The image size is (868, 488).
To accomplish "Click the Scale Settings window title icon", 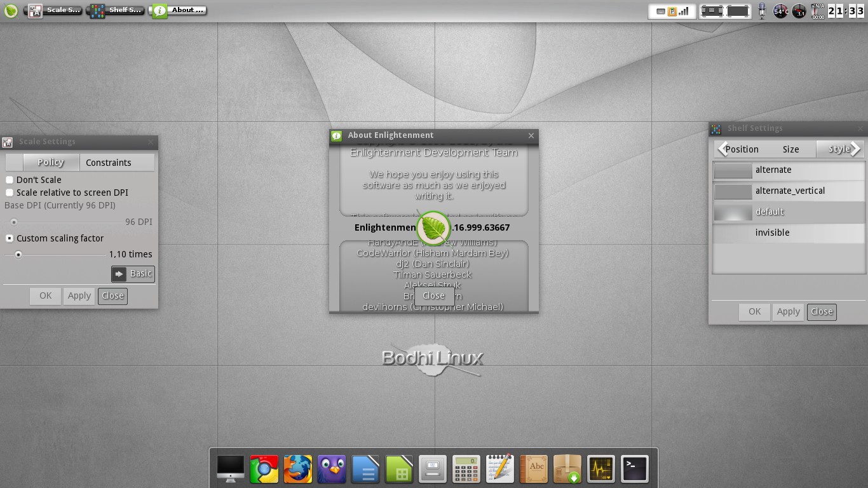I will pos(8,142).
